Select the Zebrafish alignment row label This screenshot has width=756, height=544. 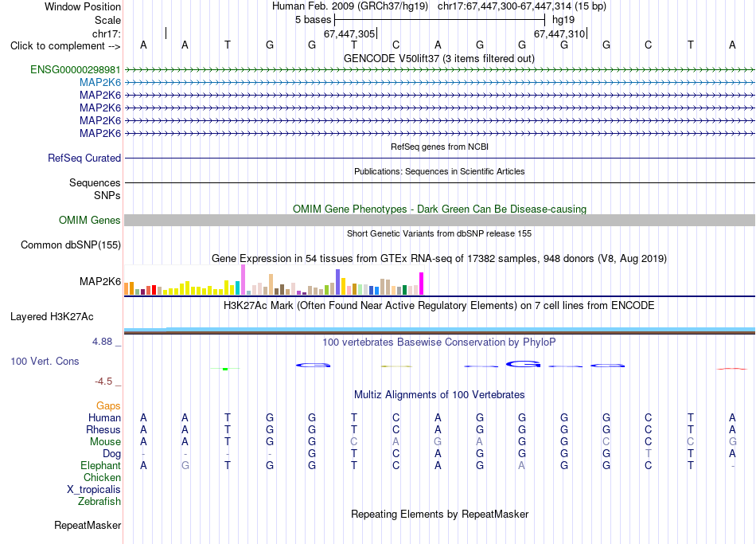[x=99, y=502]
